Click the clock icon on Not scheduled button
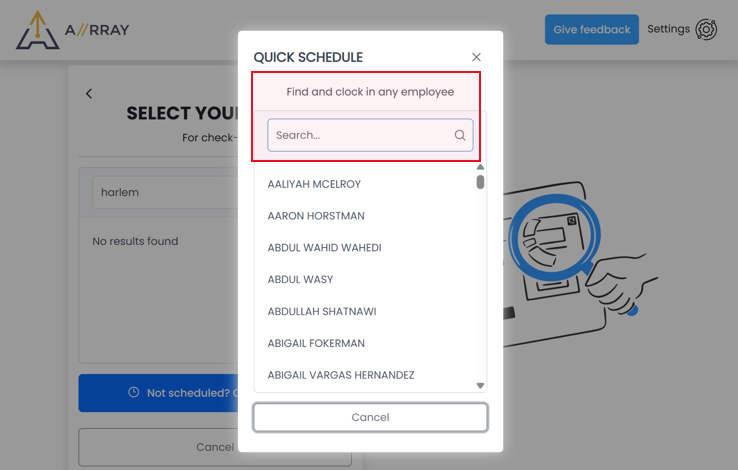 pyautogui.click(x=134, y=392)
